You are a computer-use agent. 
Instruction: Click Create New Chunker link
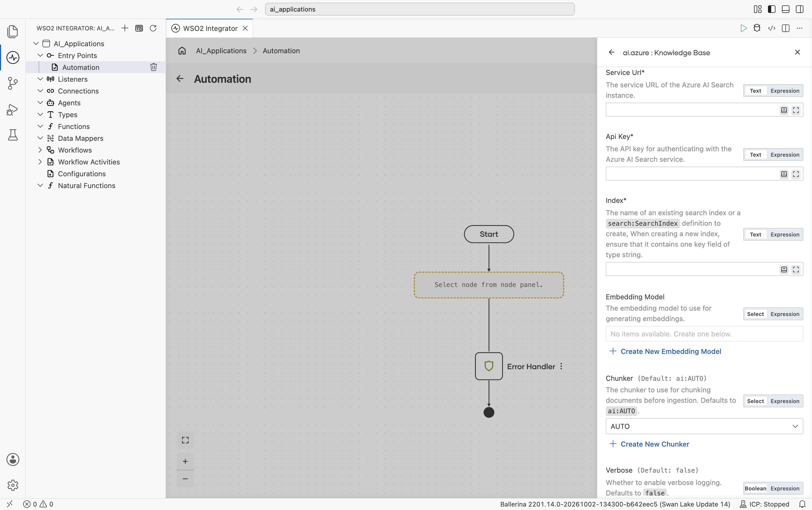(649, 444)
